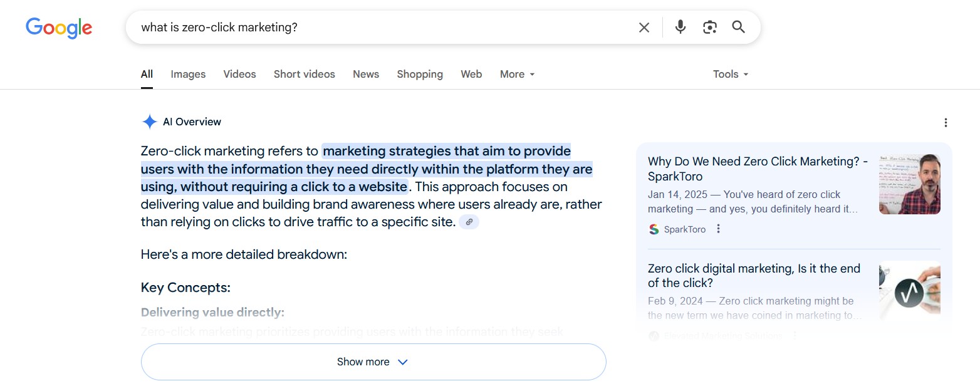Open the three-dot menu next to SparkToro
This screenshot has height=386, width=980.
719,229
